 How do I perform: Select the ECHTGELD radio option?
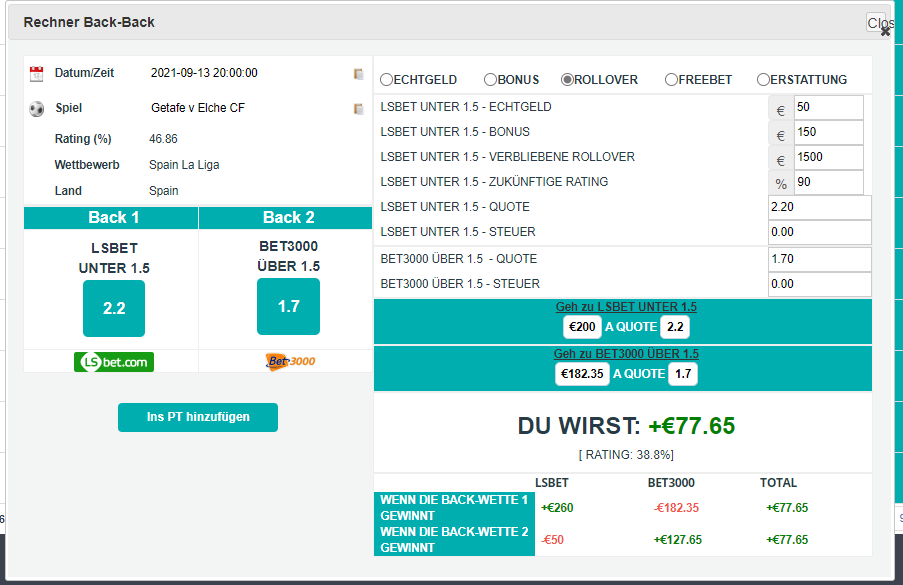[386, 79]
